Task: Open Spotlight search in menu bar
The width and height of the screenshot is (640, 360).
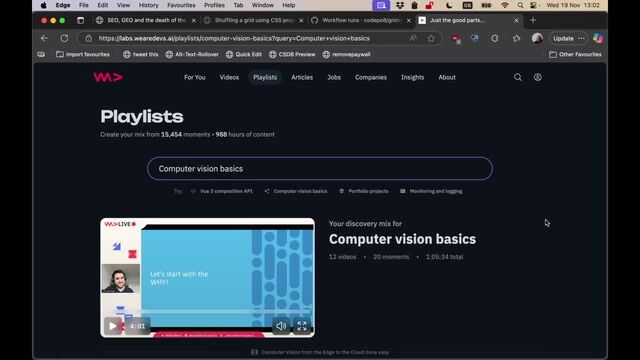Action: pos(520,5)
